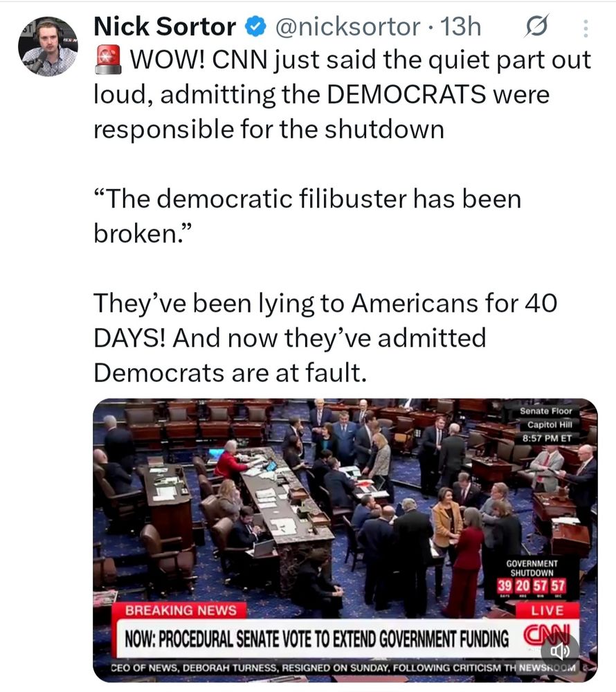This screenshot has height=692, width=616.
Task: Click the "lying to Americans" paragraph
Action: (x=325, y=338)
